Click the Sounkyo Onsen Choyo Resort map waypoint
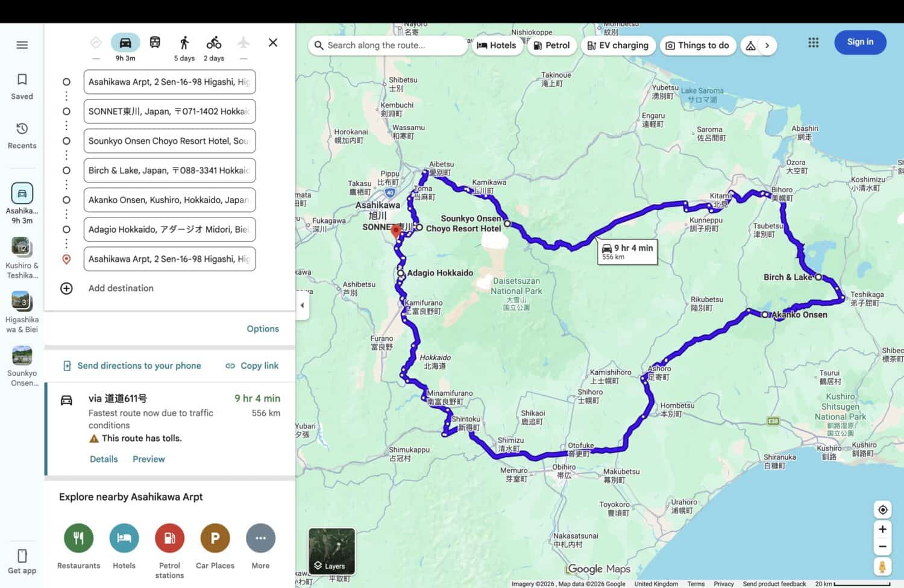This screenshot has height=588, width=904. 507,224
